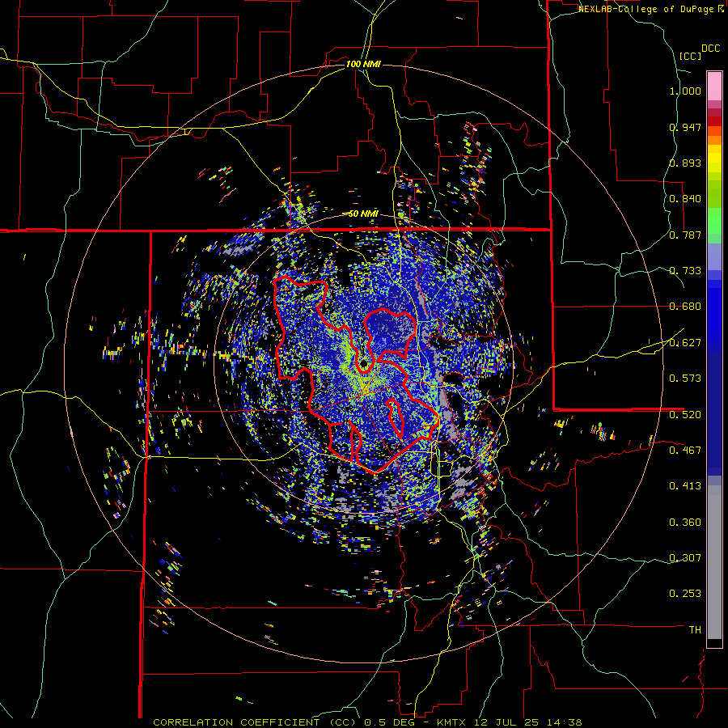Image resolution: width=728 pixels, height=728 pixels.
Task: Pick the gray color bar swatch
Action: [x=714, y=562]
